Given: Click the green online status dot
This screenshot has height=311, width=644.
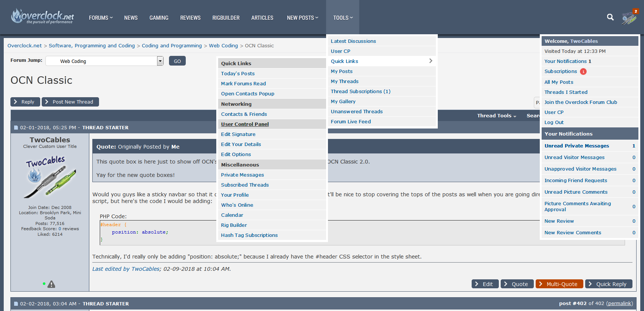Looking at the screenshot, I should pos(44,284).
